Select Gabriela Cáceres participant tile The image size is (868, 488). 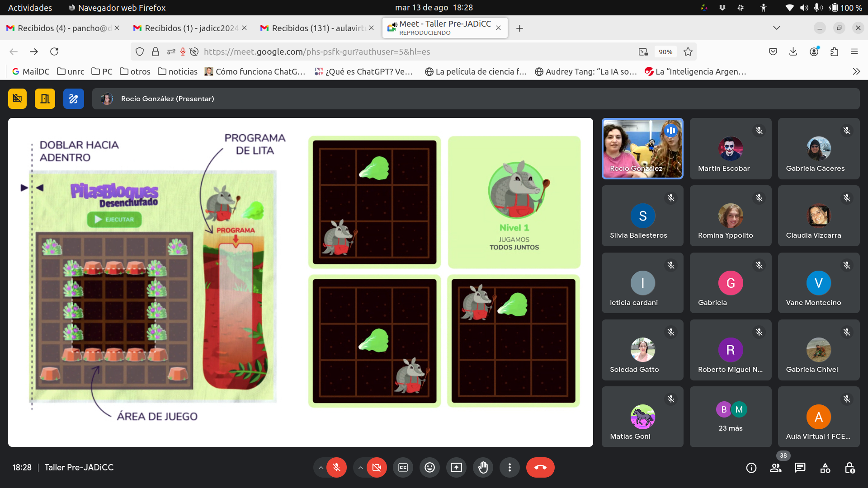819,148
